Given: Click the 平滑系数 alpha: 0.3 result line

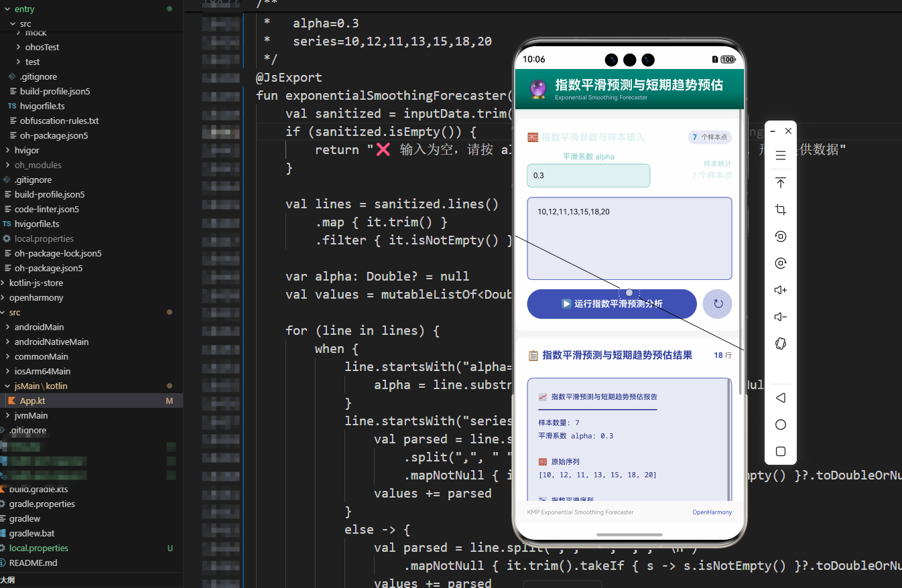Looking at the screenshot, I should (x=576, y=436).
